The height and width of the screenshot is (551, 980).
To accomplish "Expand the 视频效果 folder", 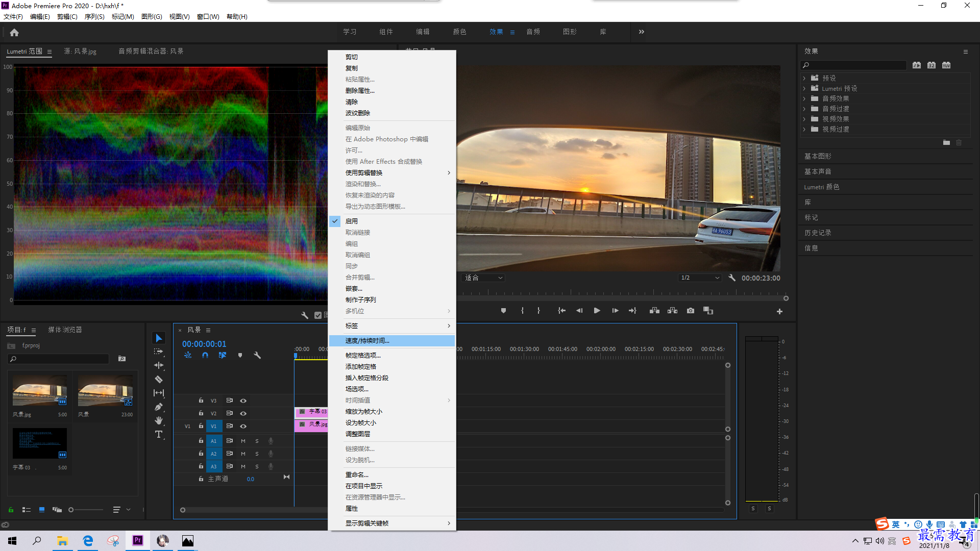I will point(804,119).
